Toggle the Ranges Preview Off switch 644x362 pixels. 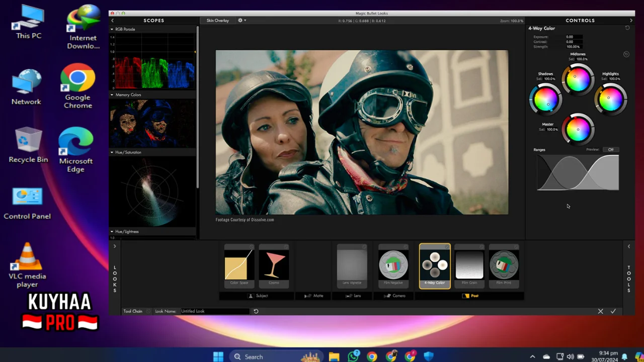(611, 149)
